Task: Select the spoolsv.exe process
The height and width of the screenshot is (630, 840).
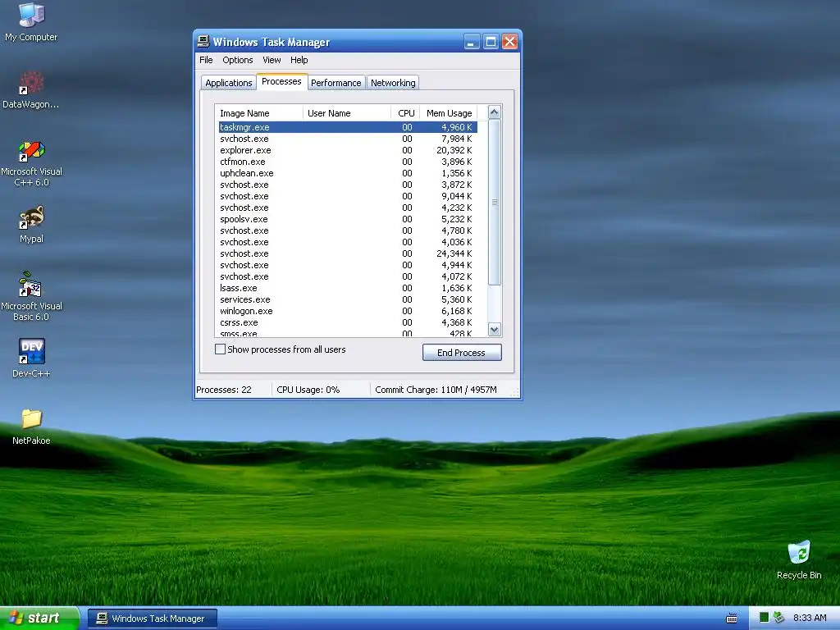Action: coord(348,219)
